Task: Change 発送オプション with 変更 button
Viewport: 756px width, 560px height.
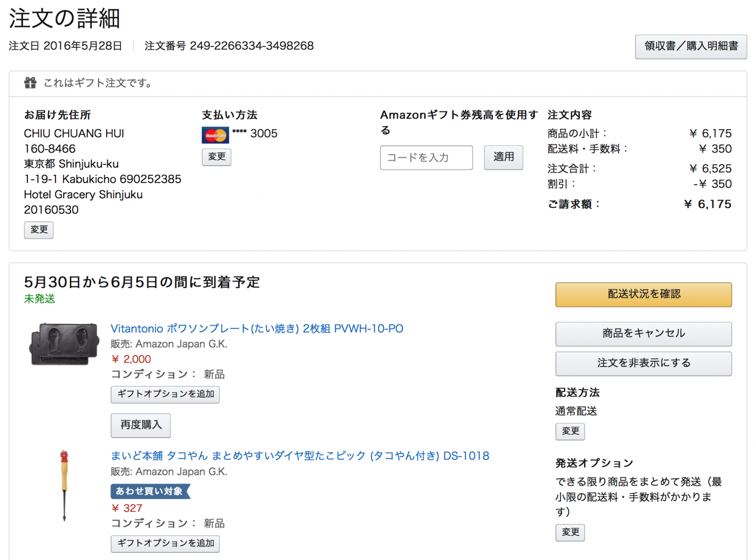Action: pyautogui.click(x=570, y=533)
